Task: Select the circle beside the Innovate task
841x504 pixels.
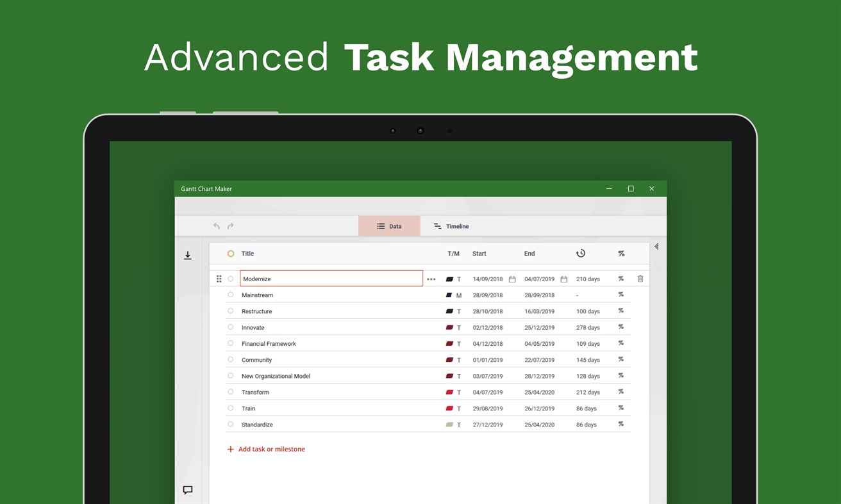Action: 231,327
